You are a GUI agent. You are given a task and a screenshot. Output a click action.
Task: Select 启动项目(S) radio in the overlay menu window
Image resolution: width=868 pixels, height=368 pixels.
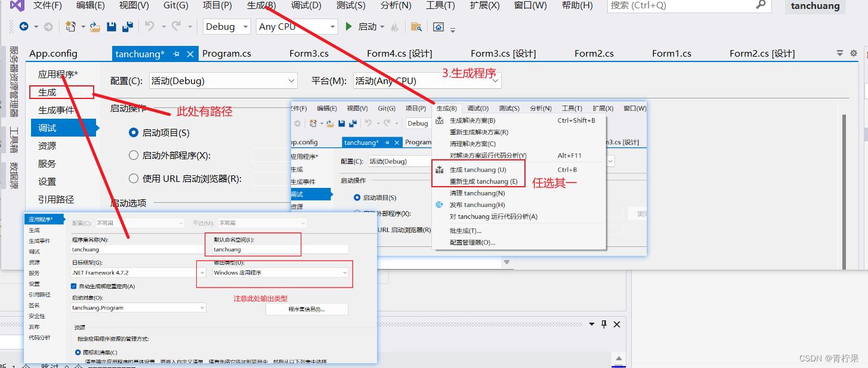coord(357,197)
